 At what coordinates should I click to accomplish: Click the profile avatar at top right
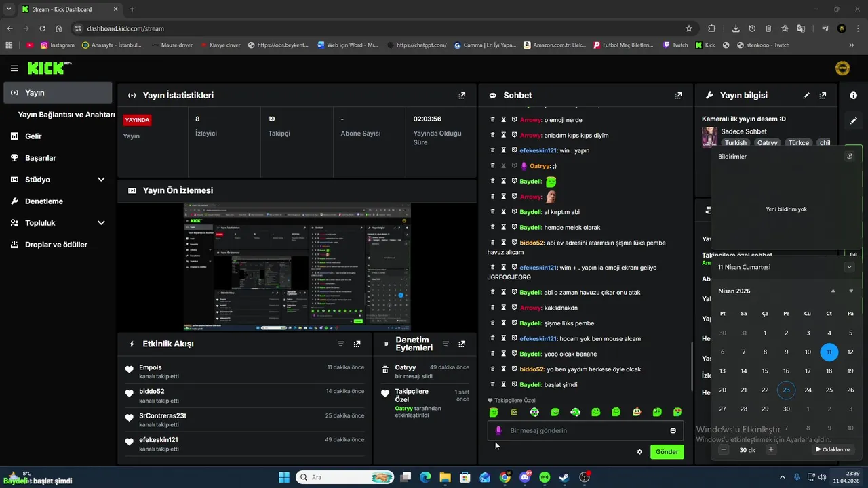(842, 68)
